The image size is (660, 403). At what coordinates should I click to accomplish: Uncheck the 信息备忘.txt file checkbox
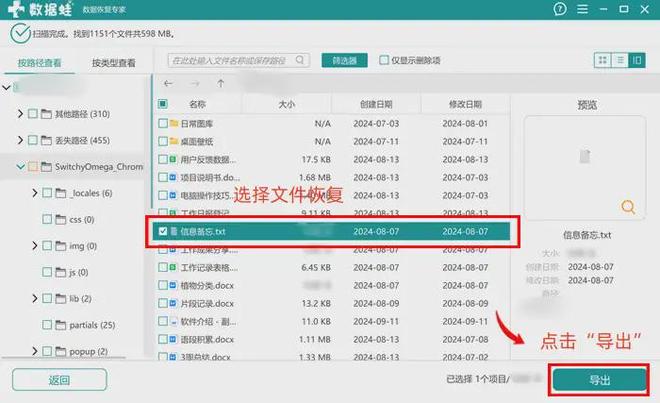click(x=163, y=231)
